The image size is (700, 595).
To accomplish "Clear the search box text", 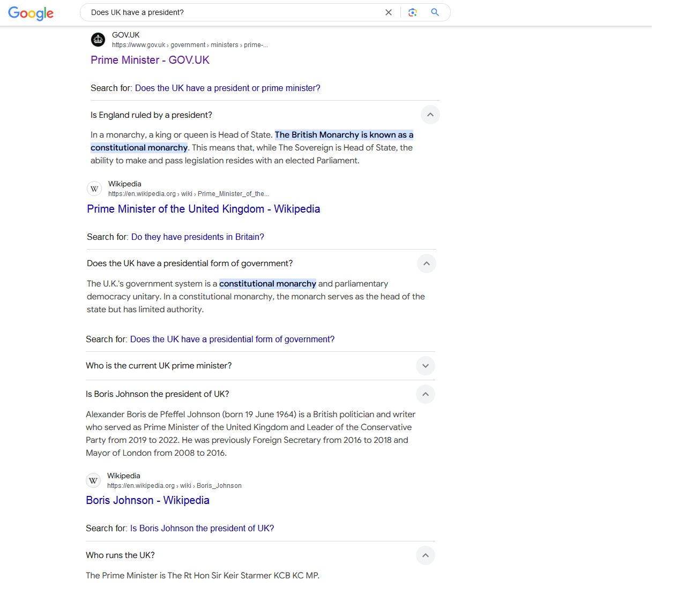I will coord(389,12).
